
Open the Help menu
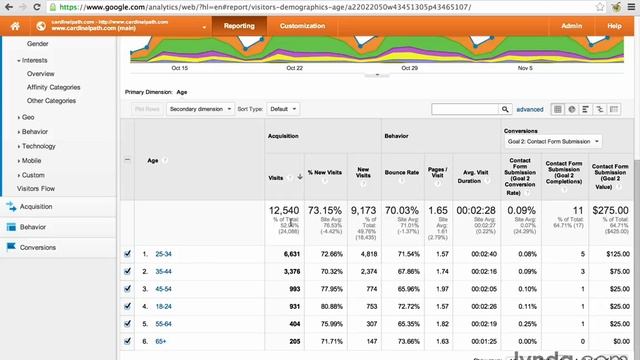614,26
